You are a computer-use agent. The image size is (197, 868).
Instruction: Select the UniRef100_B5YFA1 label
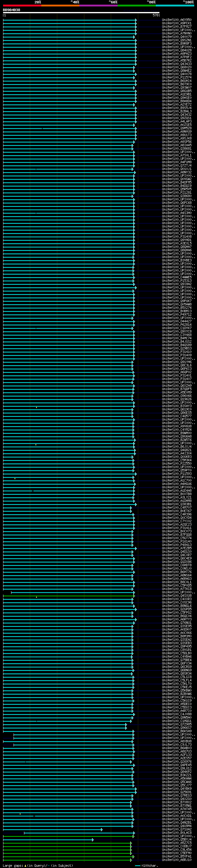pos(177,857)
